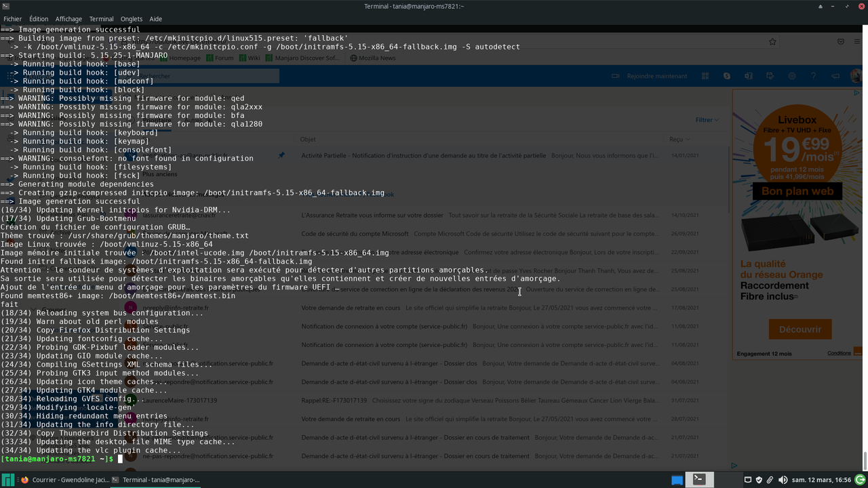
Task: Click line '(22/34) Probing GDK-Pixbuf loader modules...'
Action: tap(100, 347)
